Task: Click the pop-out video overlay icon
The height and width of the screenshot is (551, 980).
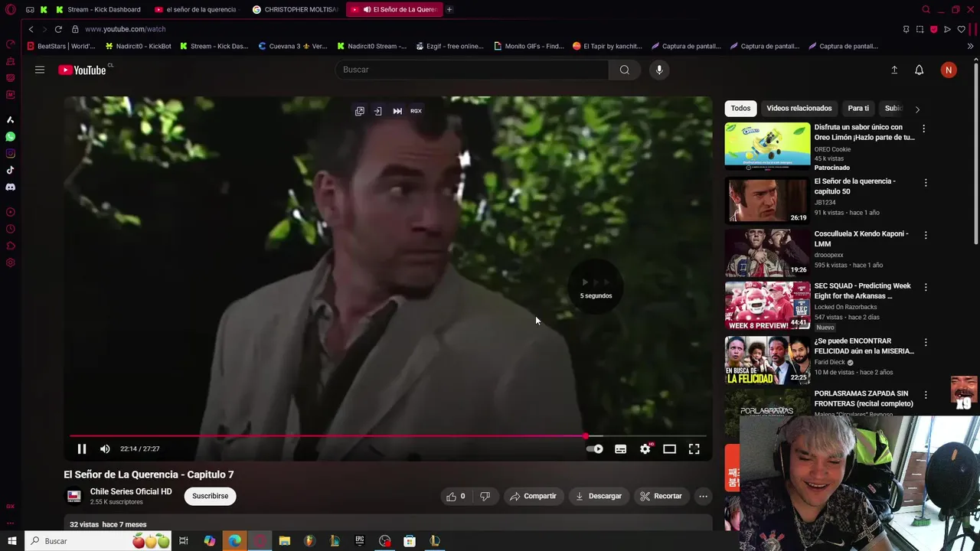Action: [x=359, y=111]
